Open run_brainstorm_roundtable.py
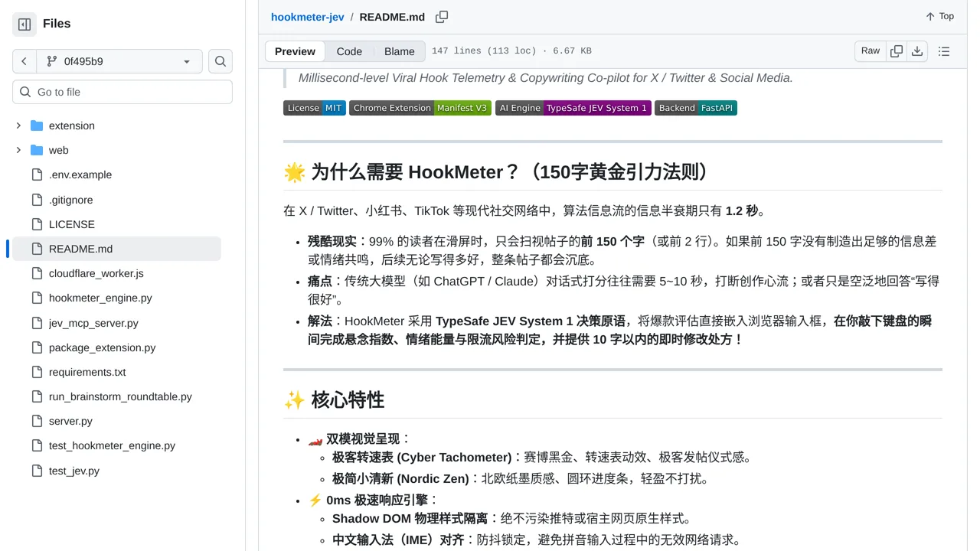Screen dimensions: 980x551 point(120,396)
